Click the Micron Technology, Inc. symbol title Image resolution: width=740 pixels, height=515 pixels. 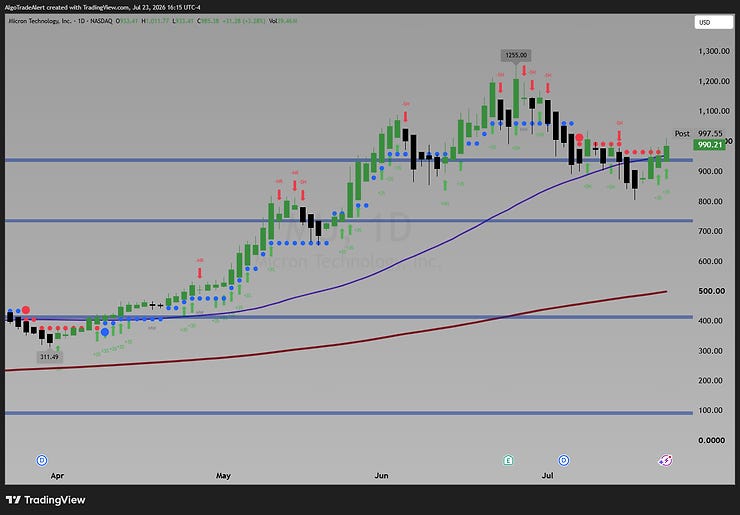point(40,21)
